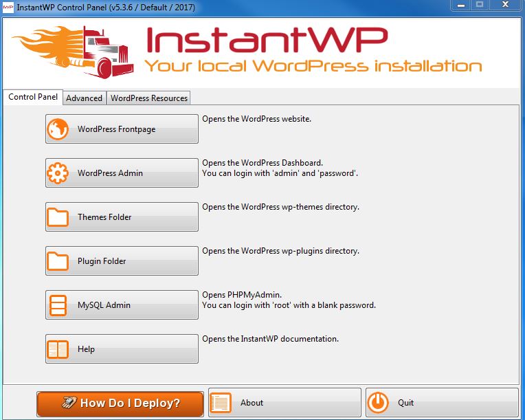Screen dimensions: 525x420
Task: Click the folder icon beside Plugin Folder
Action: tap(58, 261)
